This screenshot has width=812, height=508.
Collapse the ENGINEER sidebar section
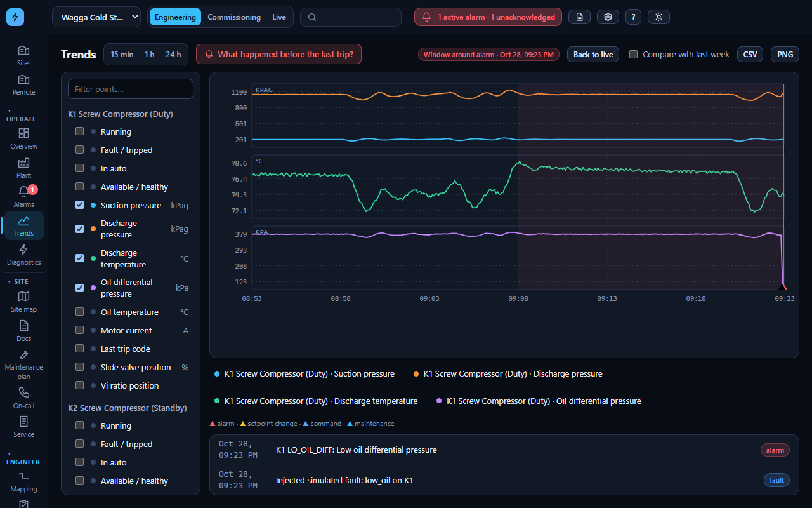(23, 458)
